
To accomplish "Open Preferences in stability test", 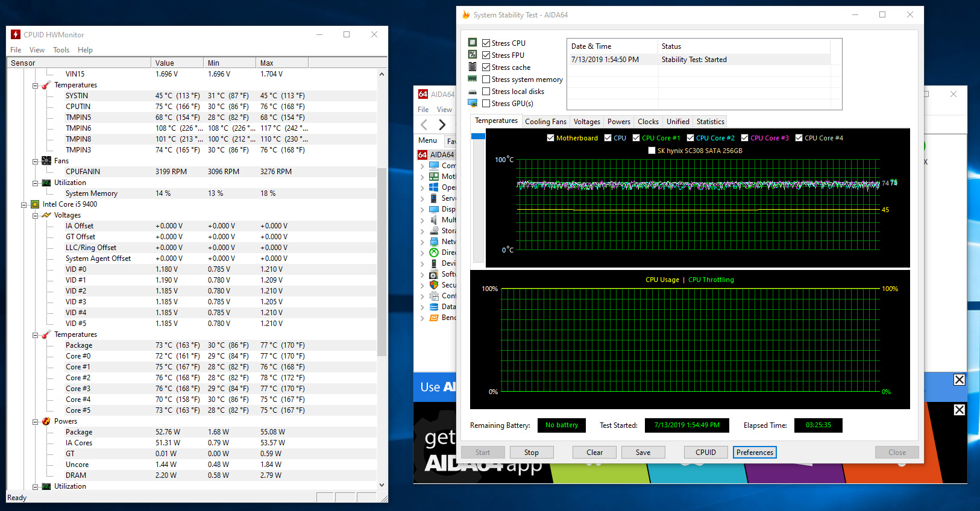I will 755,453.
